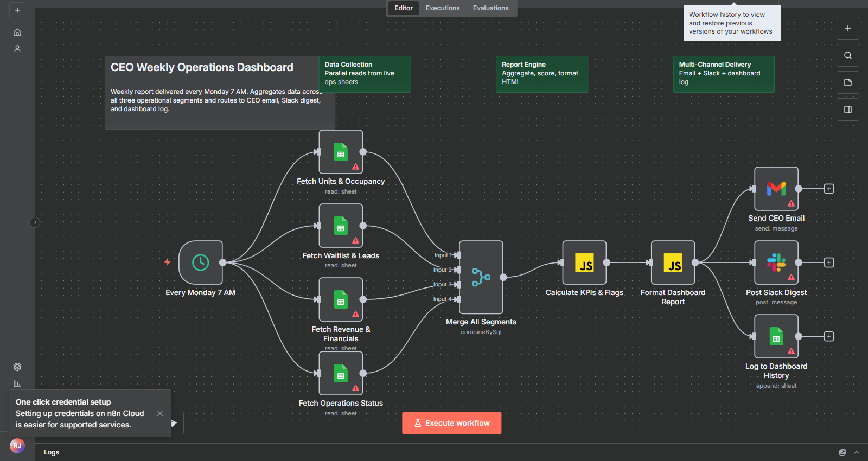Open the Calculate KPIs & Flags JS node
Viewport: 868px width, 461px height.
[x=584, y=262]
